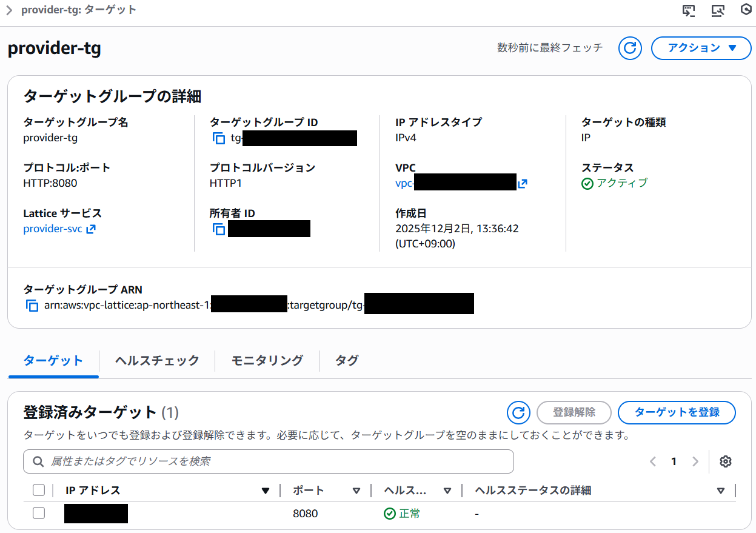This screenshot has width=756, height=533.
Task: Copy the target group ARN
Action: click(x=32, y=306)
